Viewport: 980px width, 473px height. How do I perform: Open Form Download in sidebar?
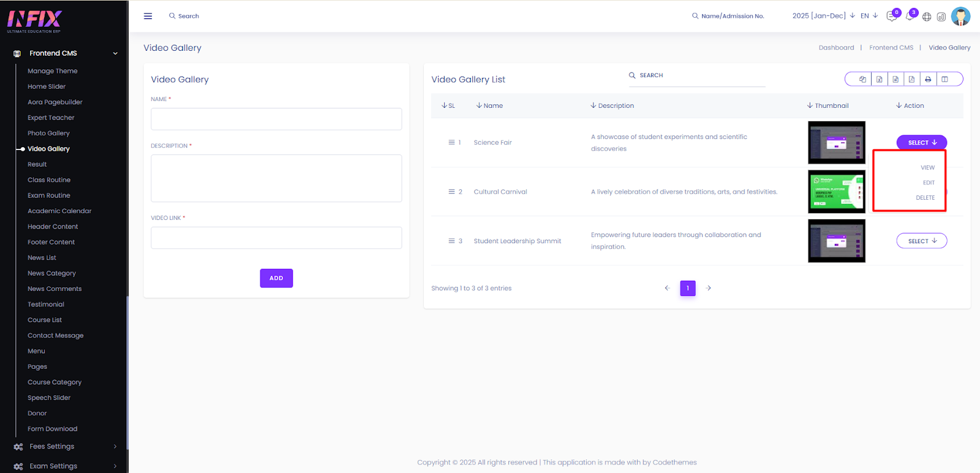point(52,429)
